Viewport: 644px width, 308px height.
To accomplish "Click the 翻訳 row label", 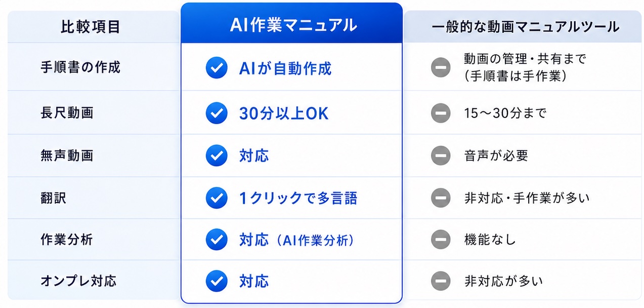I will pos(54,198).
